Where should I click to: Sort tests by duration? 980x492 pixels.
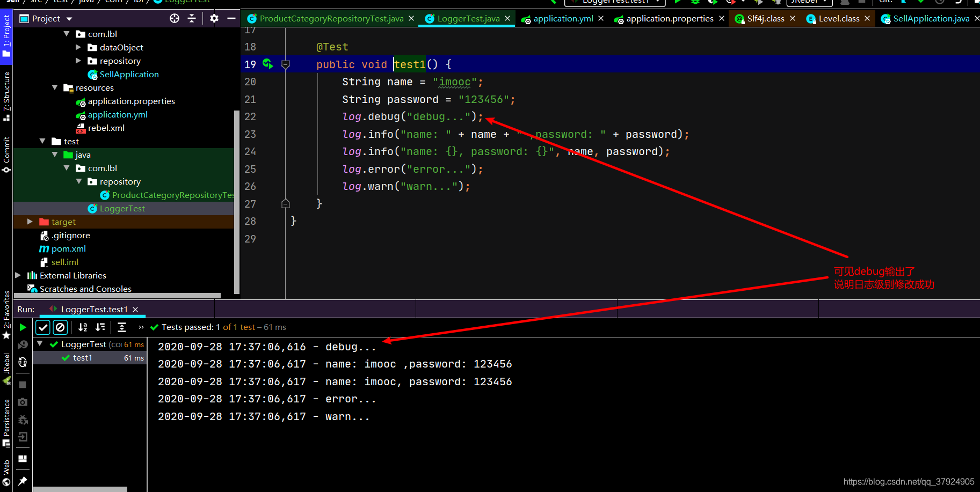point(100,327)
